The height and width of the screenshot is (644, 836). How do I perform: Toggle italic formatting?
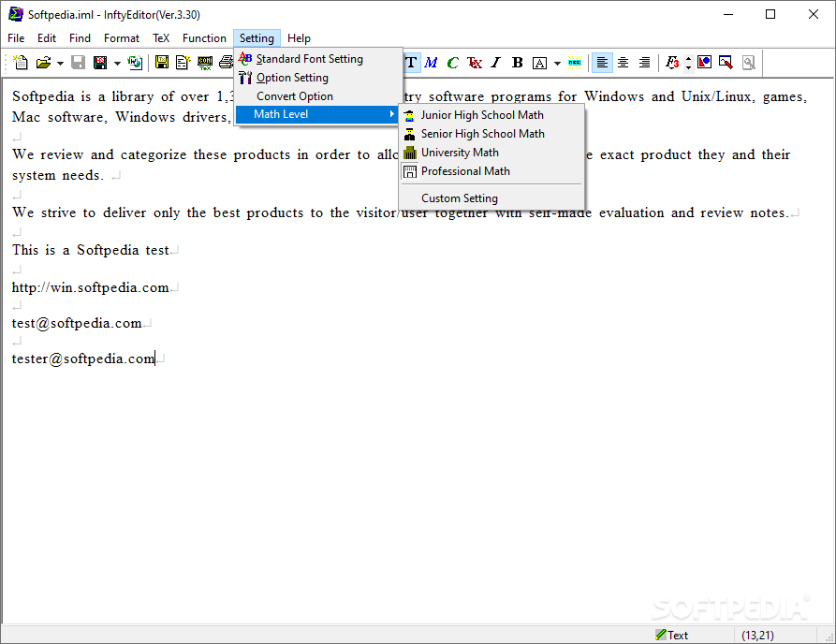496,63
